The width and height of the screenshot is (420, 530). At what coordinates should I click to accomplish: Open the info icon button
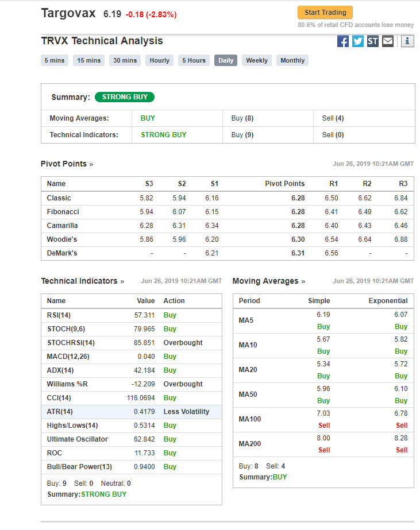pyautogui.click(x=407, y=41)
